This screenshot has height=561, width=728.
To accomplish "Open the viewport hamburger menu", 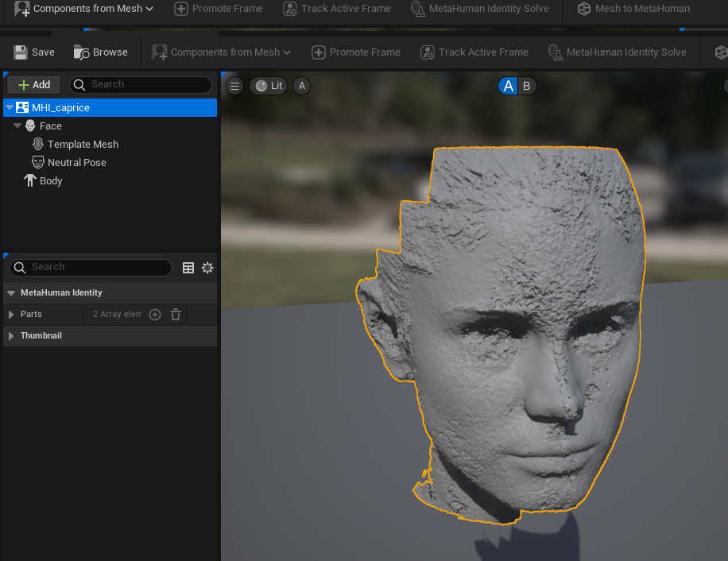I will [234, 86].
